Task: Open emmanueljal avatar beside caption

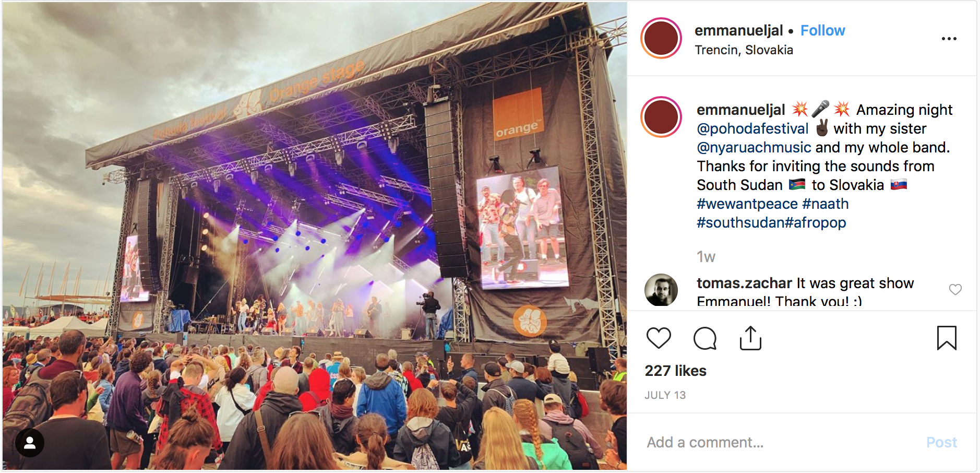Action: tap(661, 117)
